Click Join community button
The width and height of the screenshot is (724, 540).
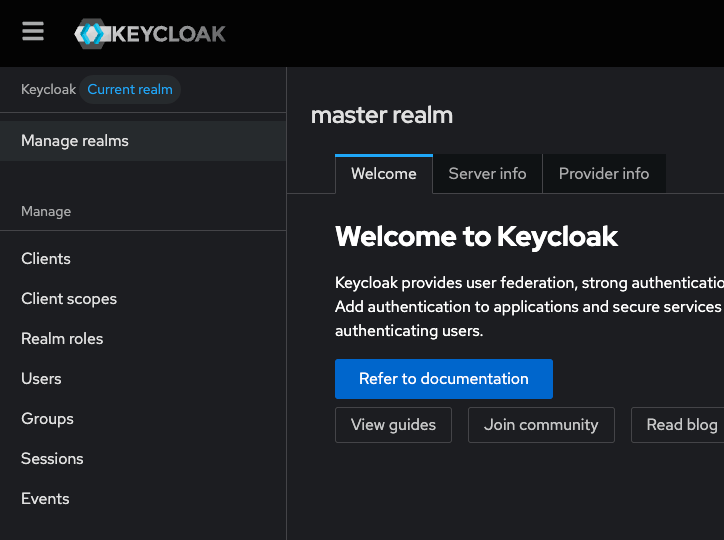[541, 425]
